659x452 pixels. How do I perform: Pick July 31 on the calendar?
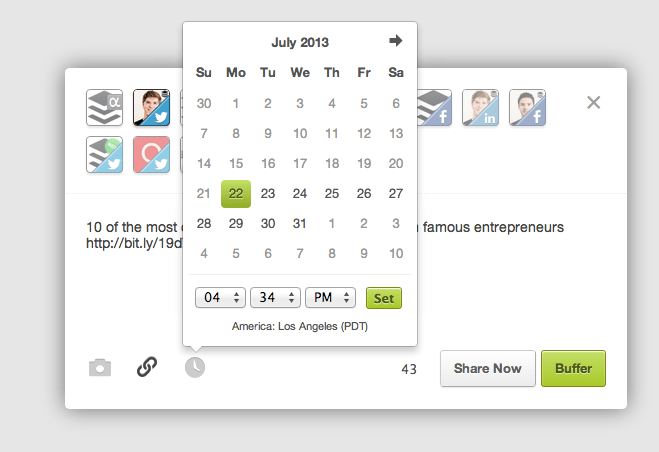pyautogui.click(x=300, y=224)
